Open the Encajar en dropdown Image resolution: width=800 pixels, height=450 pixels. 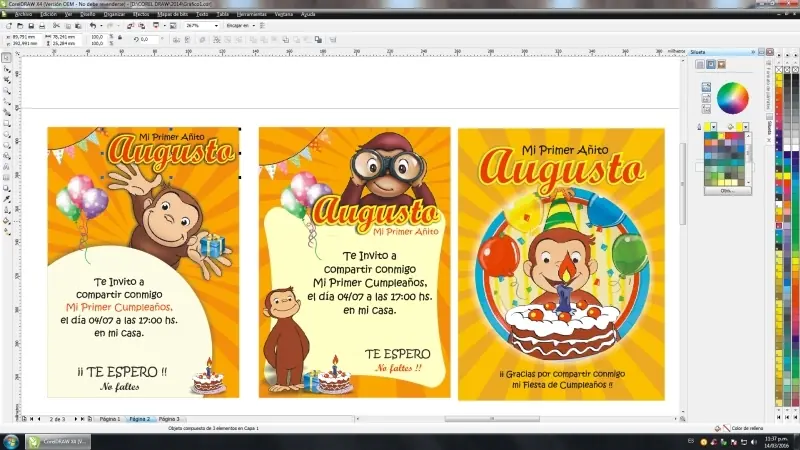tap(254, 26)
